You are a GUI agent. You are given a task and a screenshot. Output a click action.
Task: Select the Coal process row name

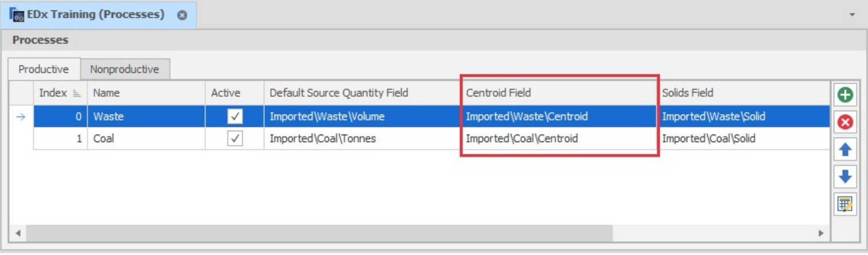(104, 139)
